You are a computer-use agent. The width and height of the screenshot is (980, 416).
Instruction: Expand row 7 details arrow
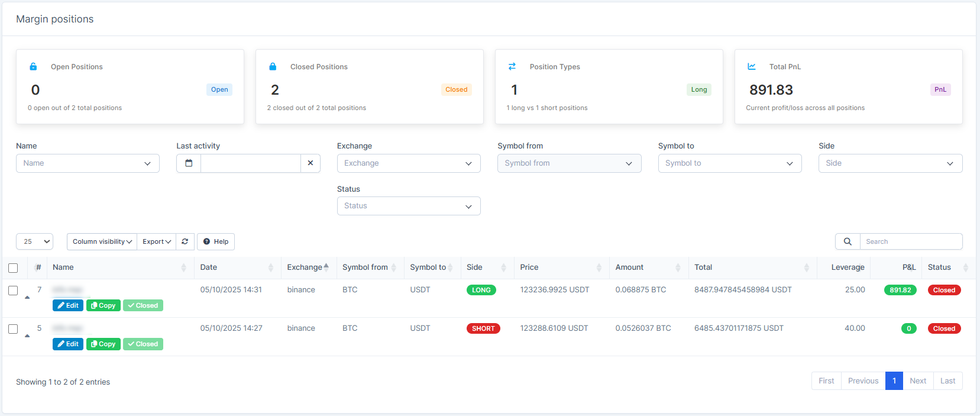coord(27,298)
